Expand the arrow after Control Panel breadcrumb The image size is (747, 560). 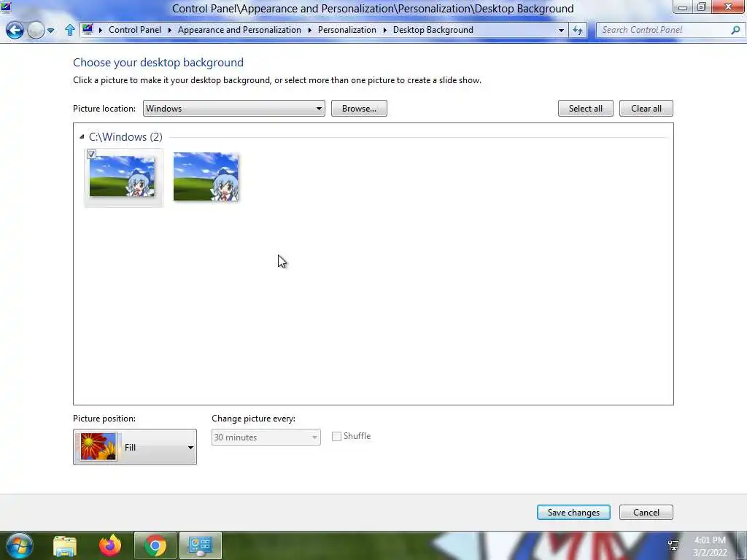click(169, 30)
